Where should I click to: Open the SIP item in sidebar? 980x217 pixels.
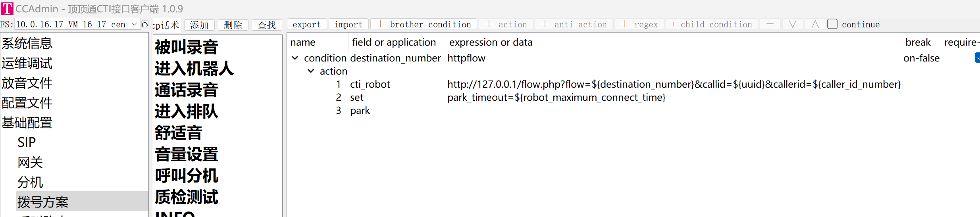click(x=27, y=142)
